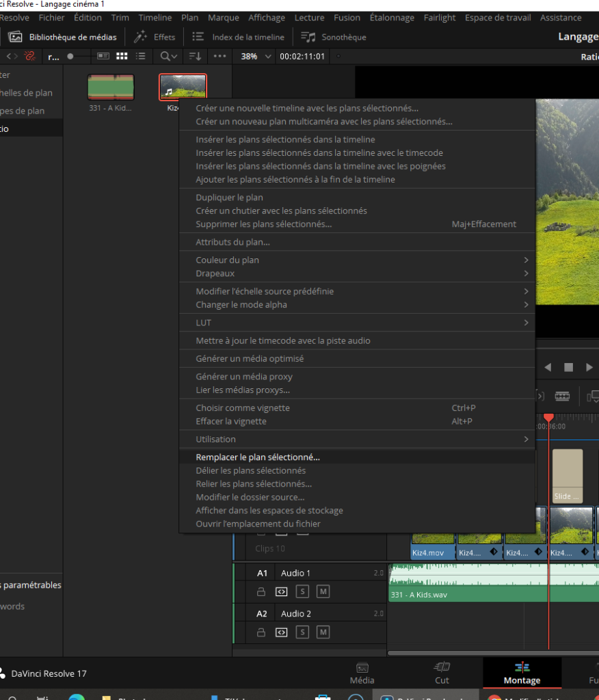
Task: Adjust the media pool thumbnail size slider
Action: (x=70, y=56)
